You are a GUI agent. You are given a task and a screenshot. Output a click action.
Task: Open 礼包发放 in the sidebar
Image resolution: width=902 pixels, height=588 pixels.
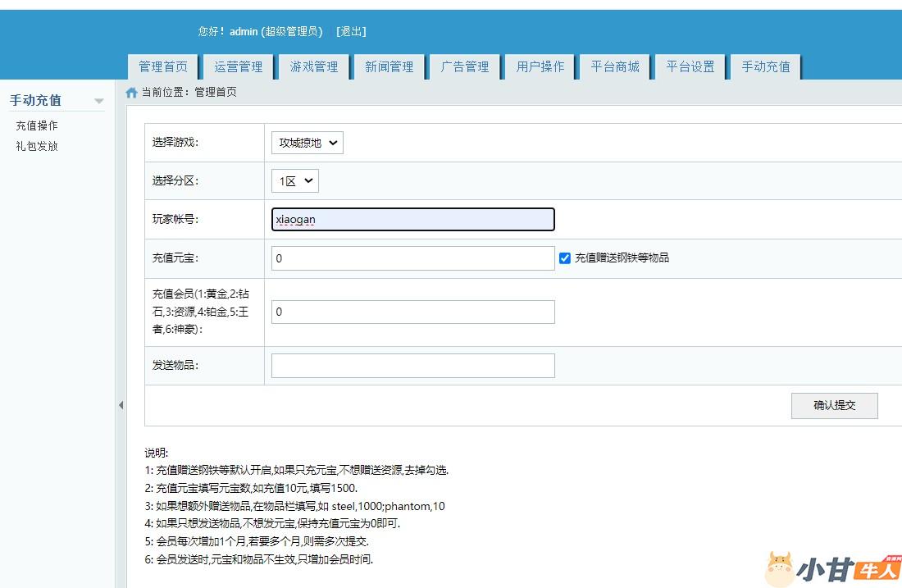point(37,146)
